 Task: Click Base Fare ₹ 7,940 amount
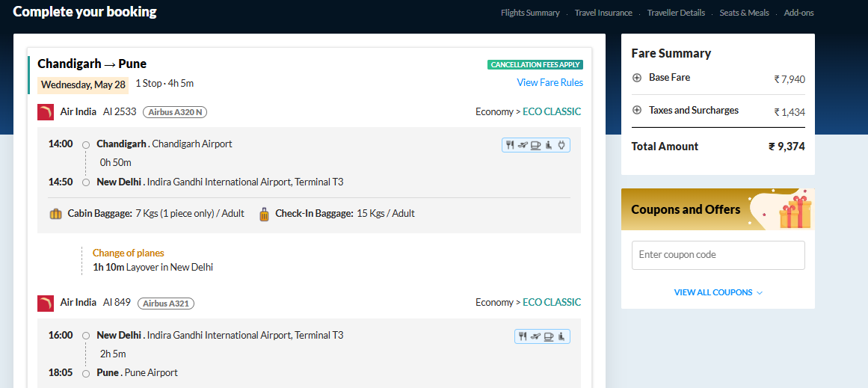789,79
